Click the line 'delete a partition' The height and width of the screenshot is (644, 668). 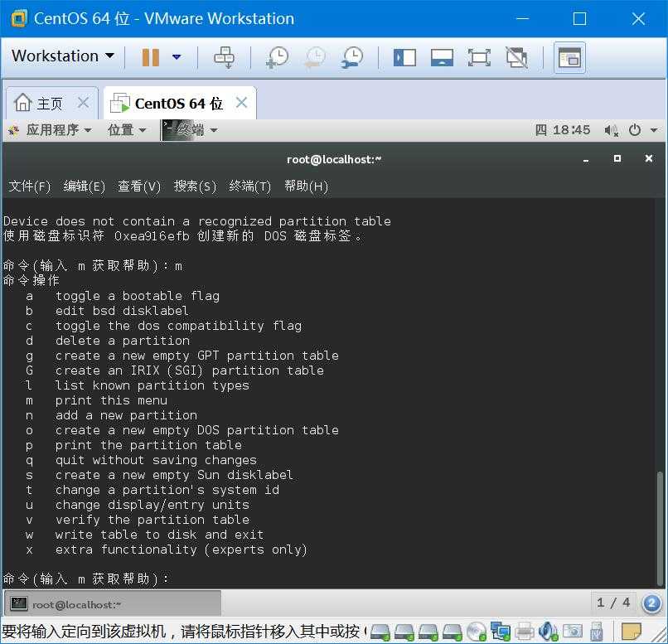click(123, 341)
